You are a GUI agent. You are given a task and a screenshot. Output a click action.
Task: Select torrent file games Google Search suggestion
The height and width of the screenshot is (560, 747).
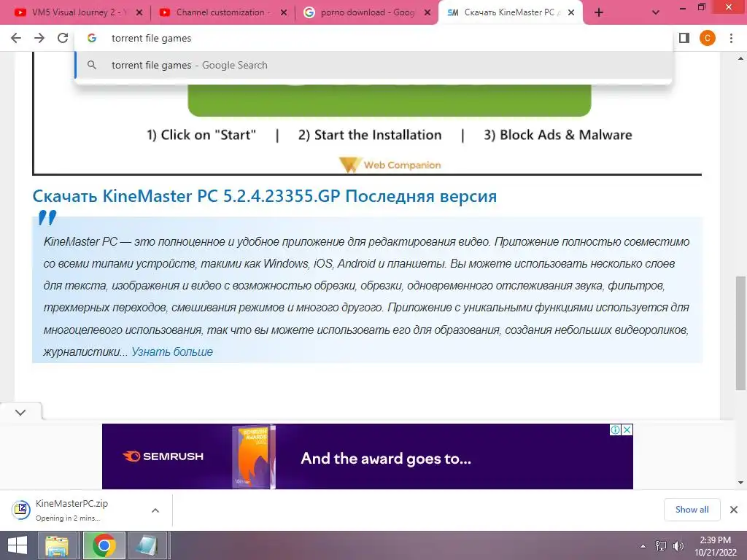point(373,65)
